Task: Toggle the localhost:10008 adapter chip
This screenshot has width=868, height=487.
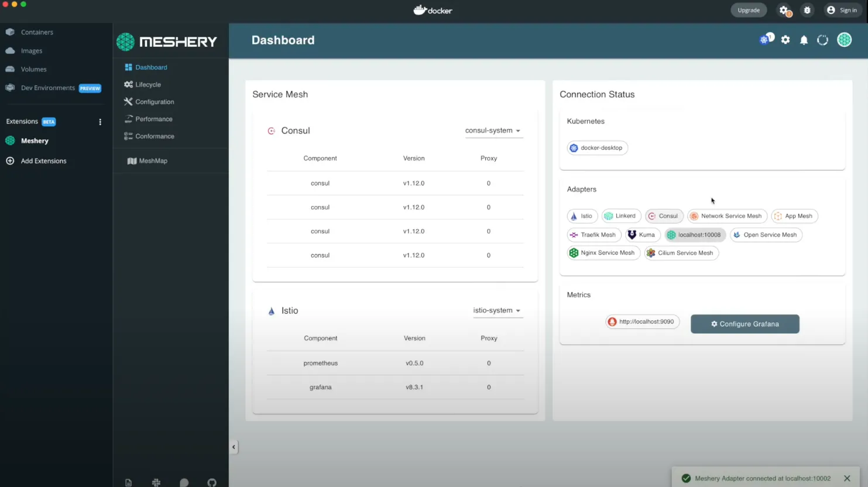Action: click(x=695, y=235)
